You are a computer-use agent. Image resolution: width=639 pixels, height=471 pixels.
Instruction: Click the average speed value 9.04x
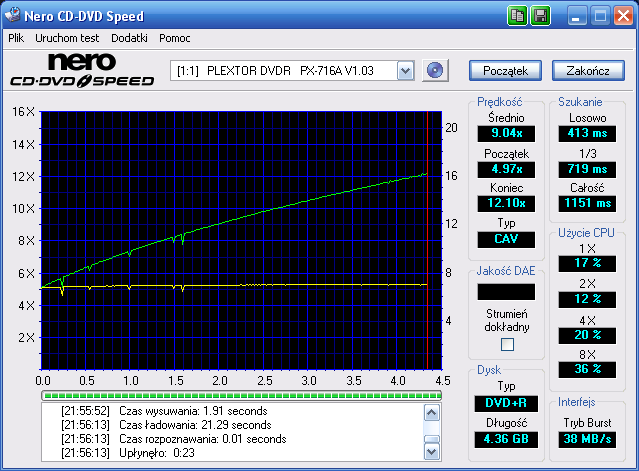(x=506, y=133)
